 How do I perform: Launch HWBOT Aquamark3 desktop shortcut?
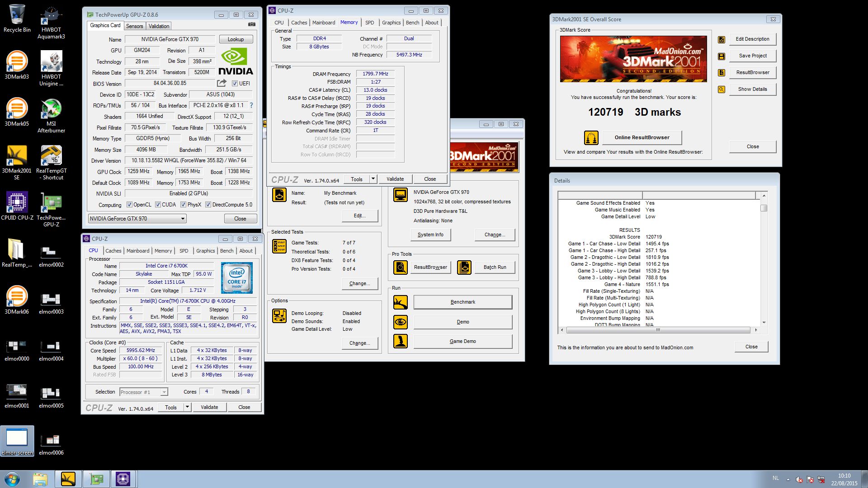51,22
